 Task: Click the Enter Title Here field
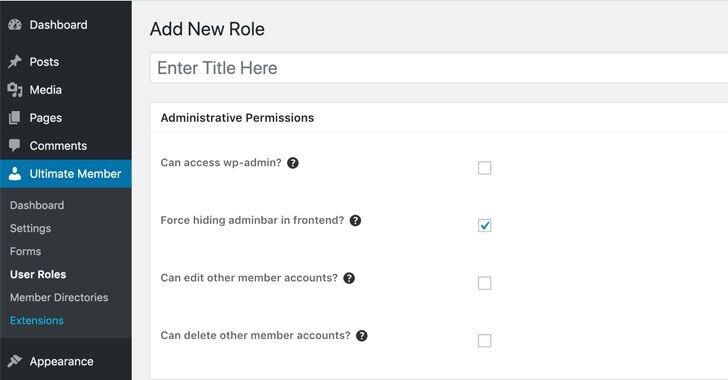(439, 68)
